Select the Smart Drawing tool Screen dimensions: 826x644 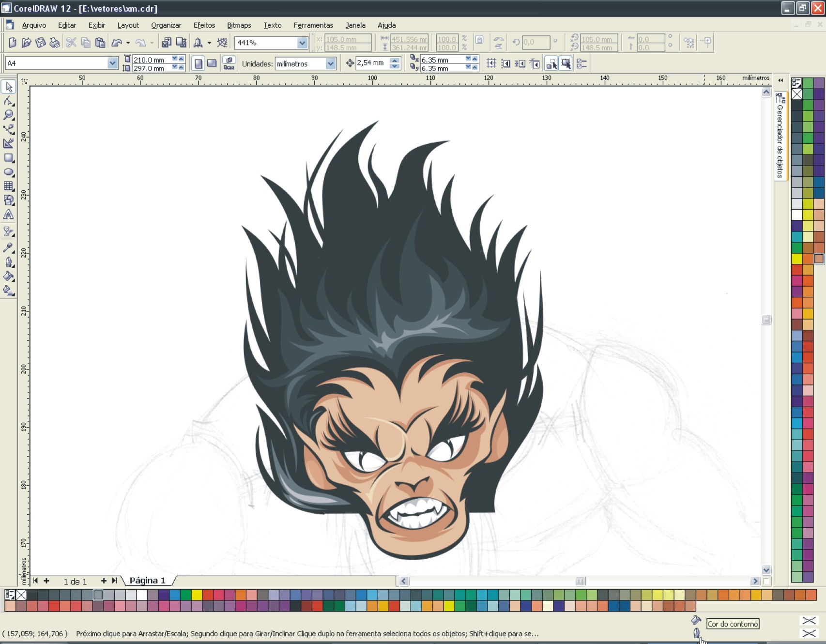[9, 143]
